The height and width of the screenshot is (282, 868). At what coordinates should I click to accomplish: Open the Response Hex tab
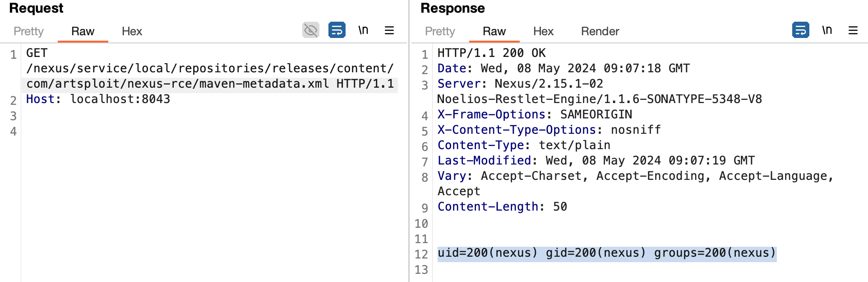(543, 31)
